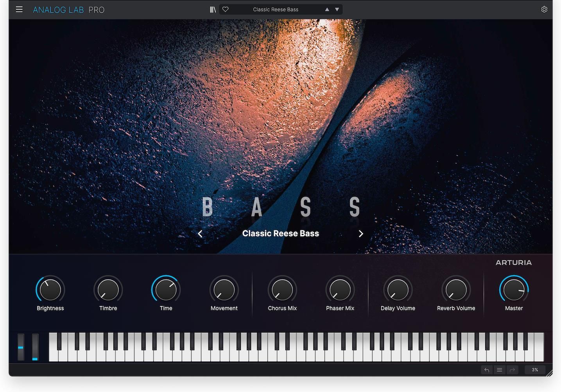Click the Timbre knob
This screenshot has width=561, height=392.
click(x=108, y=290)
